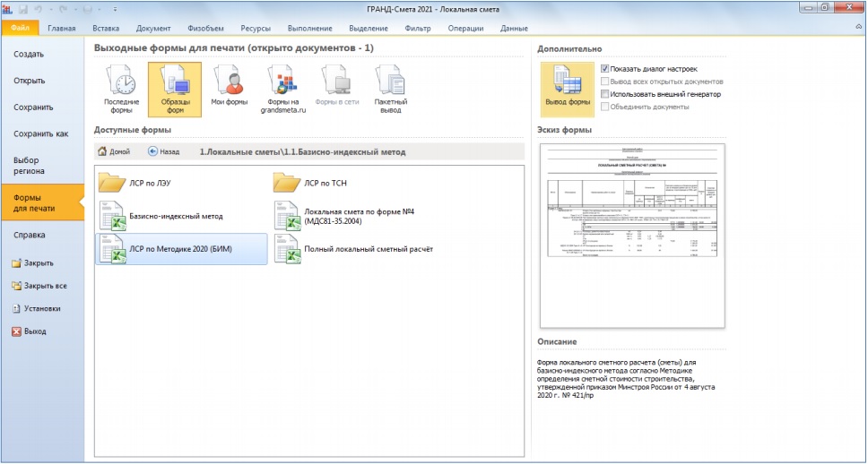Switch to the Документ tab
Viewport: 868px width, 464px height.
point(153,28)
